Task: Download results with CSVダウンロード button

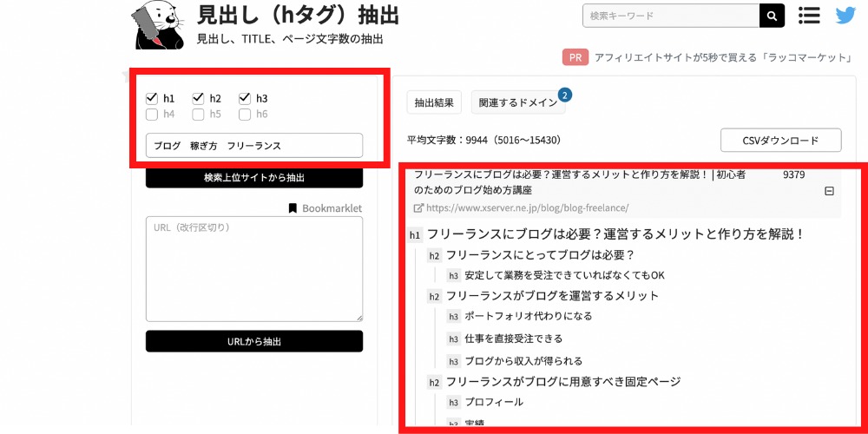Action: point(780,140)
